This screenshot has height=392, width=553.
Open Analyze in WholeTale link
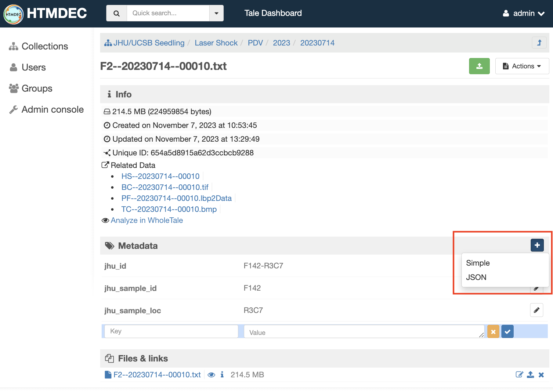146,220
